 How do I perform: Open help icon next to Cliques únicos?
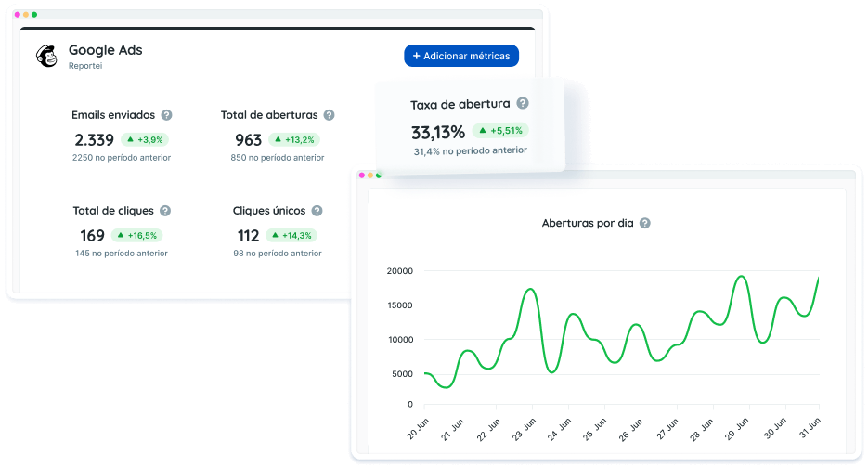pyautogui.click(x=317, y=211)
